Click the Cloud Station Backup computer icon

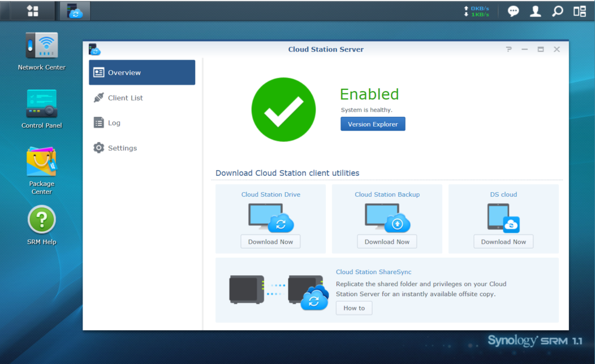(x=387, y=218)
